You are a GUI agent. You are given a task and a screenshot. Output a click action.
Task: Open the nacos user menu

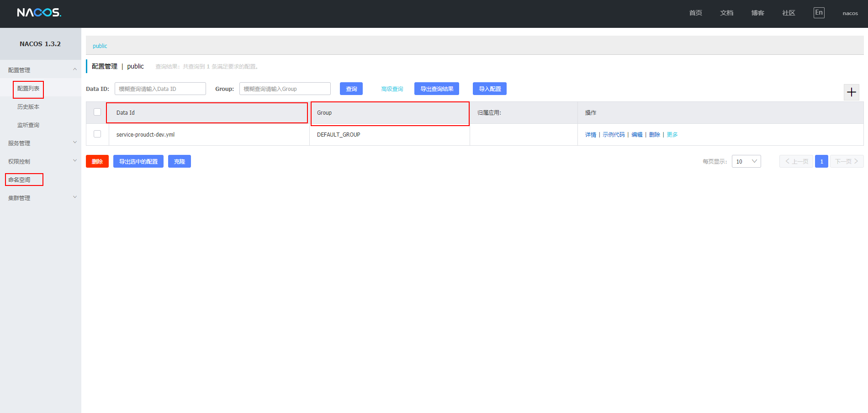pyautogui.click(x=850, y=13)
